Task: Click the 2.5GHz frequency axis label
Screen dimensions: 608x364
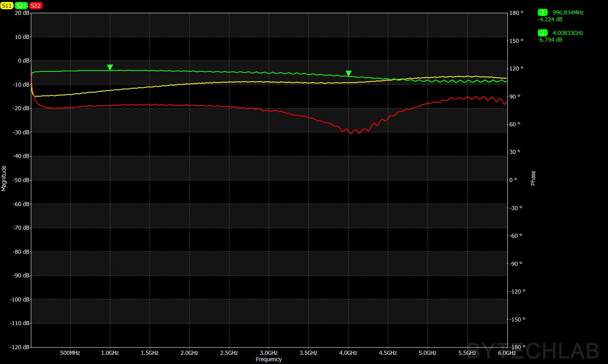Action: (x=229, y=353)
